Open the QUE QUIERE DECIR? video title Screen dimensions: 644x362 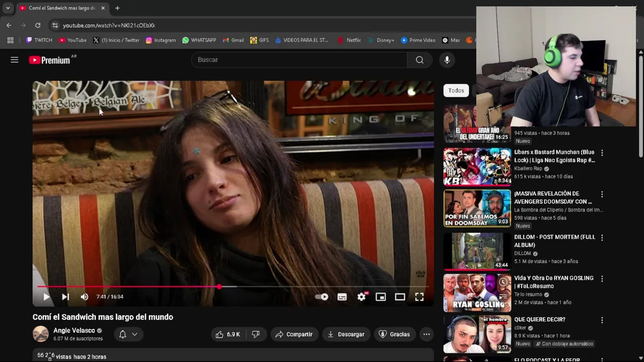pyautogui.click(x=540, y=319)
